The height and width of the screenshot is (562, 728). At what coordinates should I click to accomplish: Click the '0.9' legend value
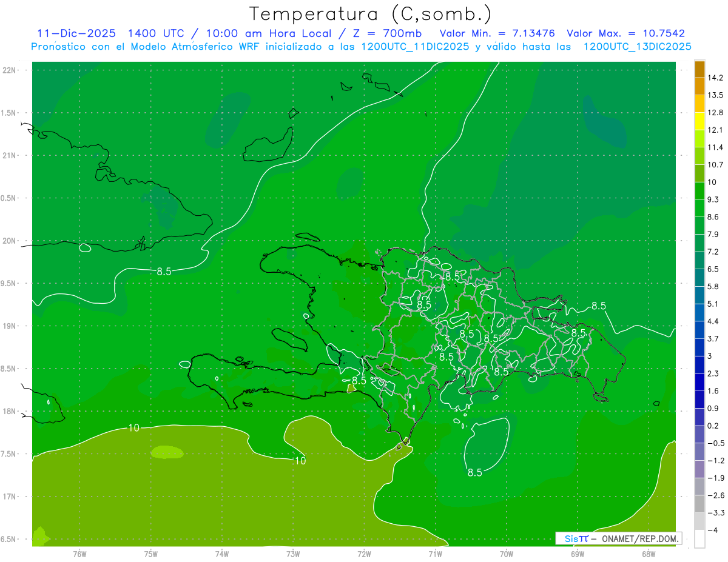pos(713,408)
